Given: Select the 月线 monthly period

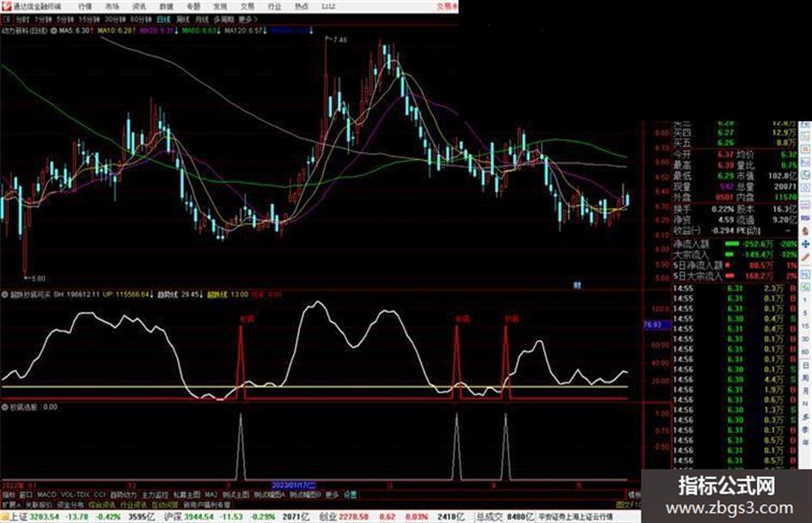Looking at the screenshot, I should (201, 19).
